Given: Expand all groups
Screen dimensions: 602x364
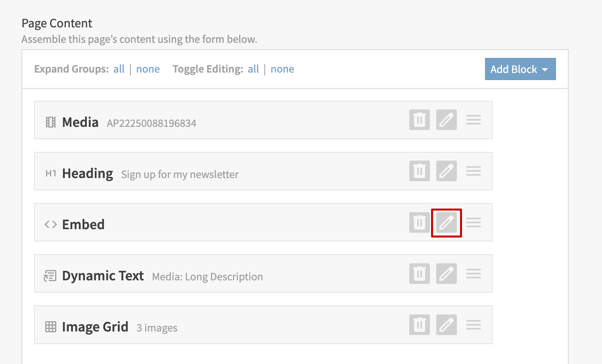Looking at the screenshot, I should (119, 69).
